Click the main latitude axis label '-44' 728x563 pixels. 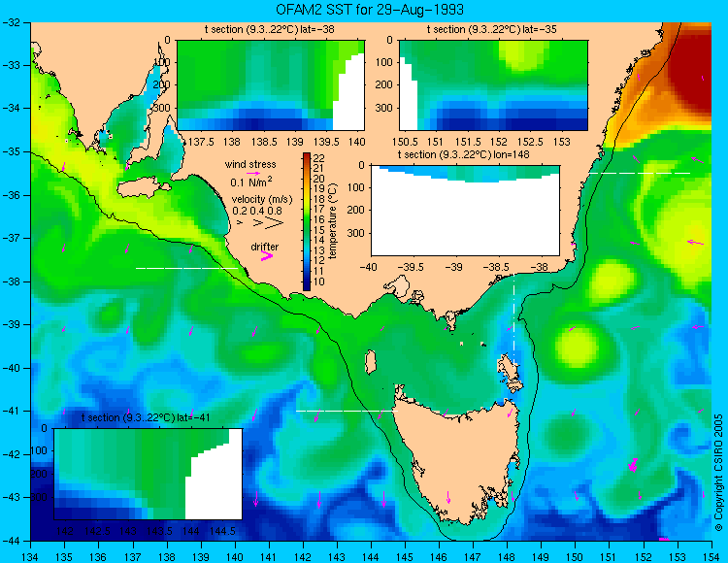pos(10,541)
